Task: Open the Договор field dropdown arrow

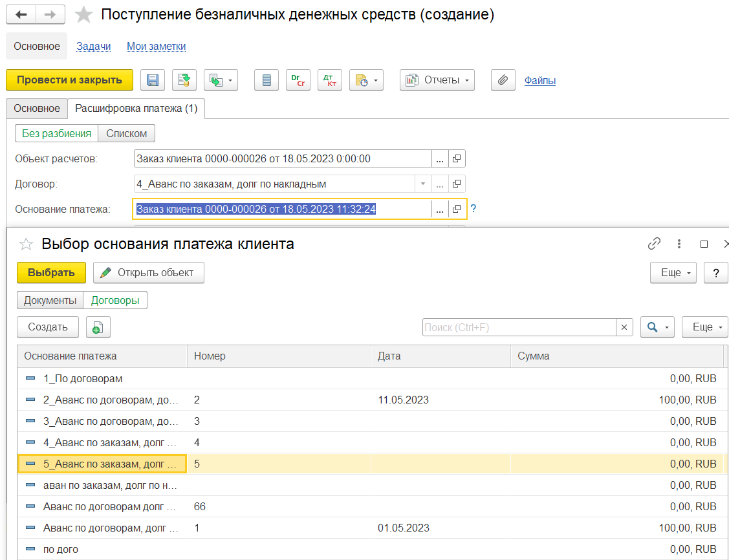Action: click(x=423, y=184)
